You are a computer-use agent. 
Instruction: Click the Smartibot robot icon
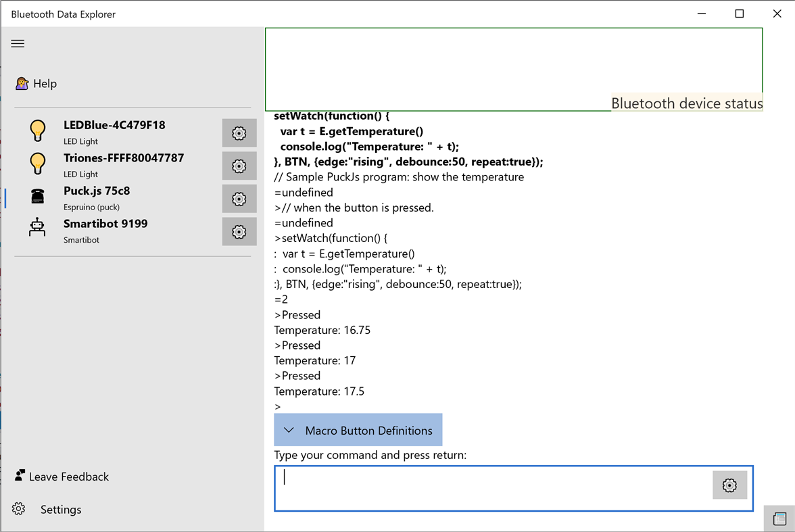pyautogui.click(x=37, y=227)
